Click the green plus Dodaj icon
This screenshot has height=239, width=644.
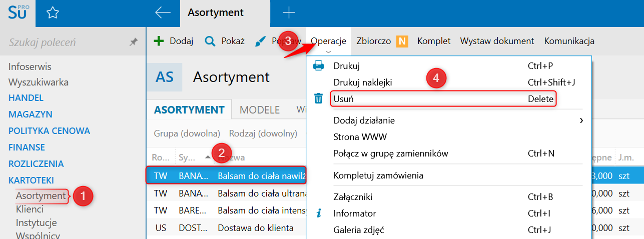point(159,41)
